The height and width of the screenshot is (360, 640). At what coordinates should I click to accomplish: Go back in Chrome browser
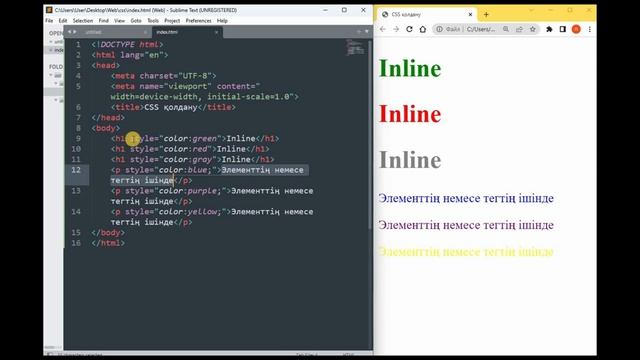click(x=382, y=29)
